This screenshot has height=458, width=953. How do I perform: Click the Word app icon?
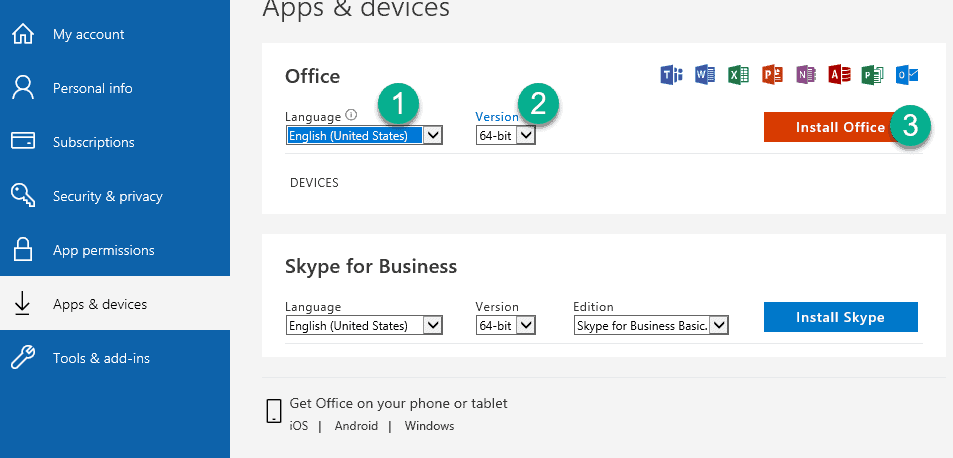(705, 75)
